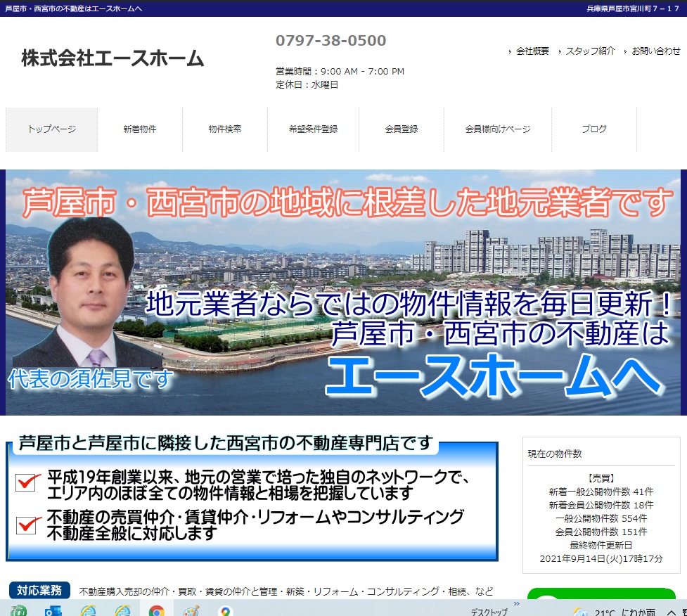Image resolution: width=687 pixels, height=616 pixels.
Task: Open the トップページ navigation tab
Action: tap(52, 129)
